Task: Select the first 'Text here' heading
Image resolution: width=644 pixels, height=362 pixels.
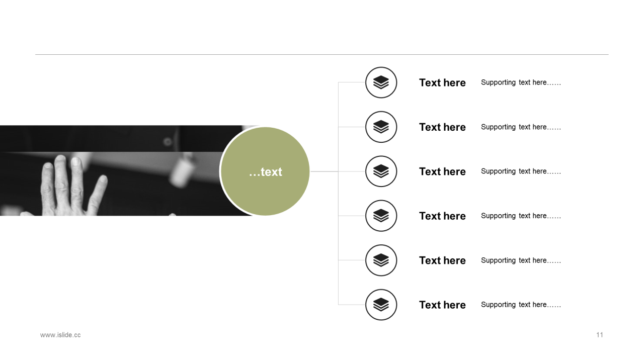Action: (x=442, y=82)
